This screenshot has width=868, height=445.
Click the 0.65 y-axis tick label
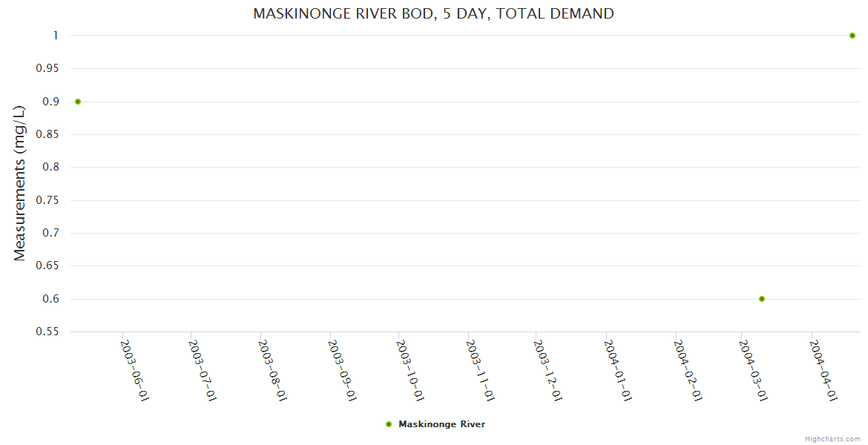(47, 266)
